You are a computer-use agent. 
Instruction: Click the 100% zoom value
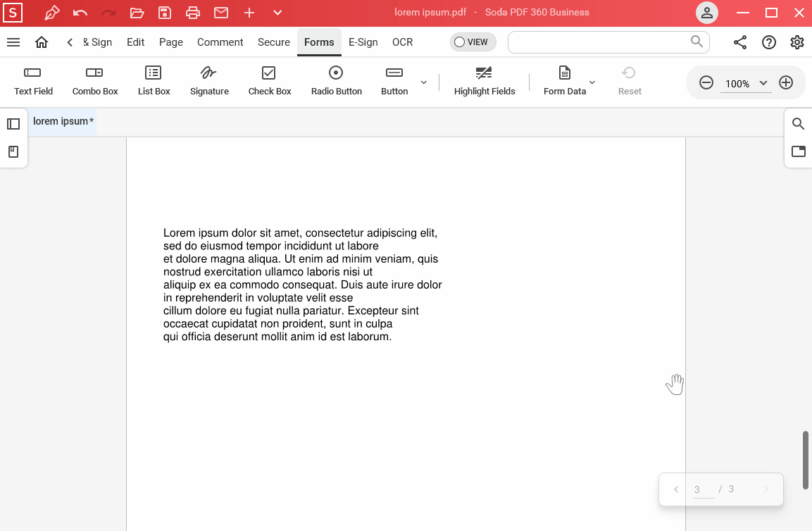[x=737, y=84]
